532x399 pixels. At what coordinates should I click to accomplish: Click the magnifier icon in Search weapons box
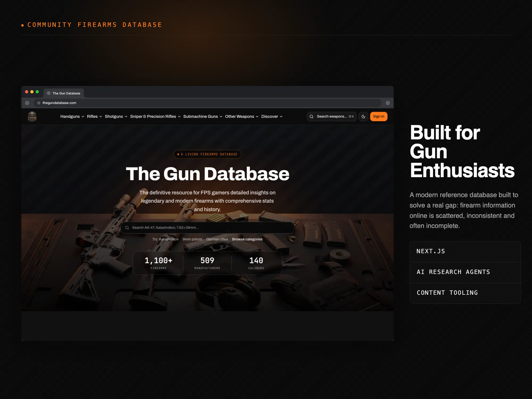pyautogui.click(x=311, y=117)
